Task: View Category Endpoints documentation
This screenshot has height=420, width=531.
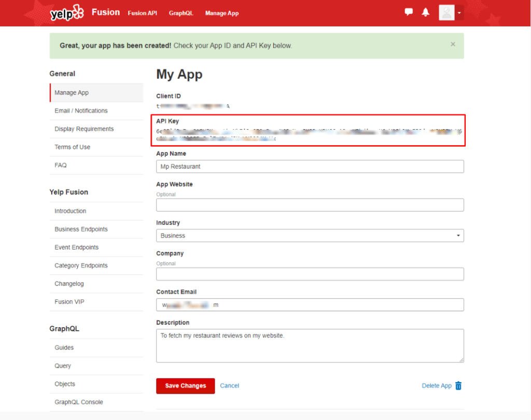Action: coord(96,265)
